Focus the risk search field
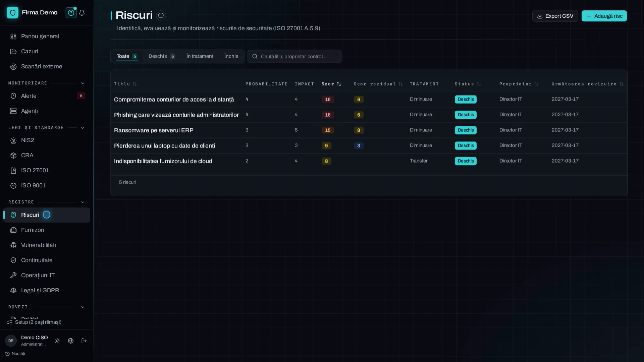This screenshot has height=362, width=644. click(x=294, y=56)
